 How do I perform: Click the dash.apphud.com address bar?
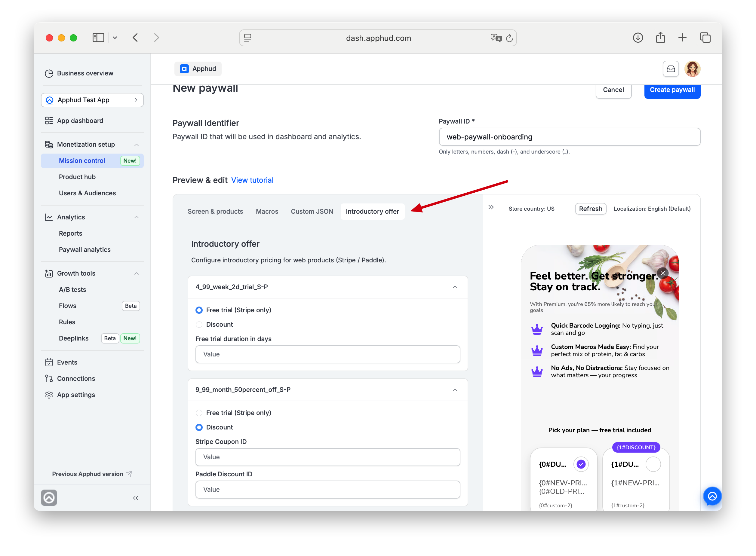point(378,38)
